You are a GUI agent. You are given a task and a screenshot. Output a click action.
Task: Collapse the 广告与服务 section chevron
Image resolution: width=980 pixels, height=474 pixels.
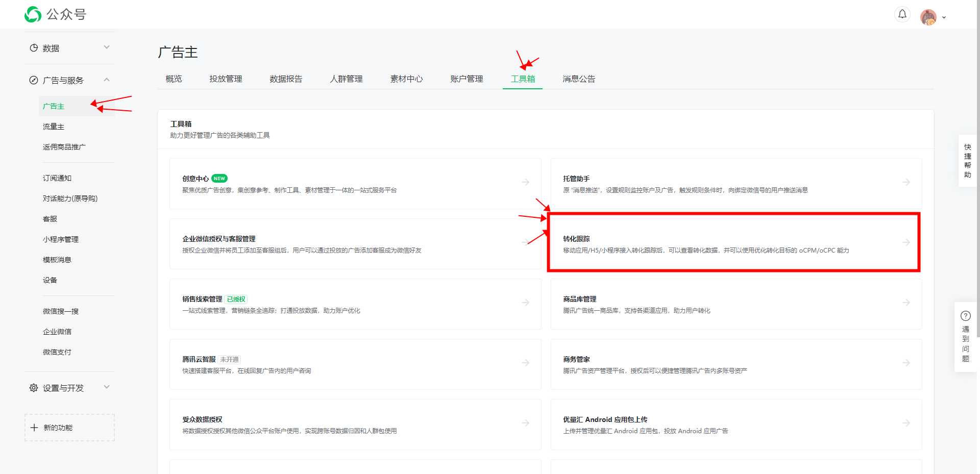point(107,80)
